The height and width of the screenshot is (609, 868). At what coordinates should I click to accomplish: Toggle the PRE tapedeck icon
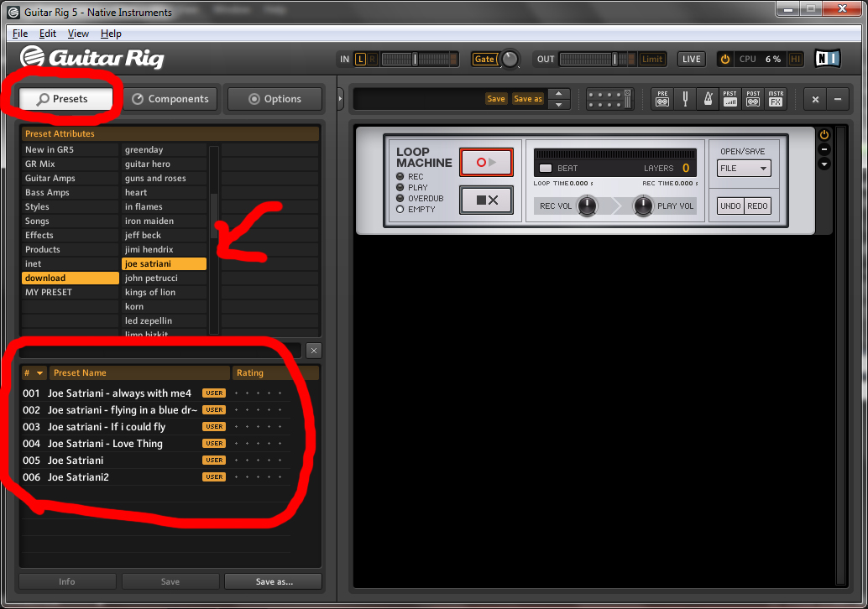[x=662, y=99]
